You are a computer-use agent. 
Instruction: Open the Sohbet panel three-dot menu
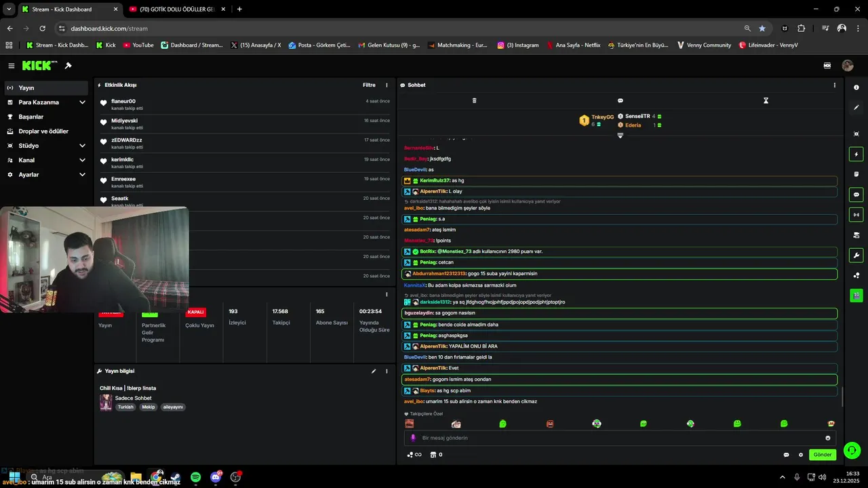click(834, 85)
